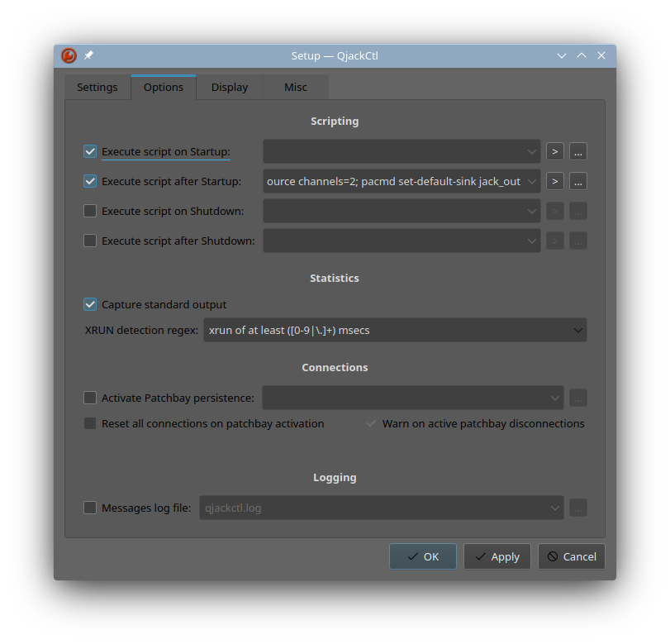The image size is (670, 644).
Task: Browse for Patchbay persistence file
Action: [577, 398]
